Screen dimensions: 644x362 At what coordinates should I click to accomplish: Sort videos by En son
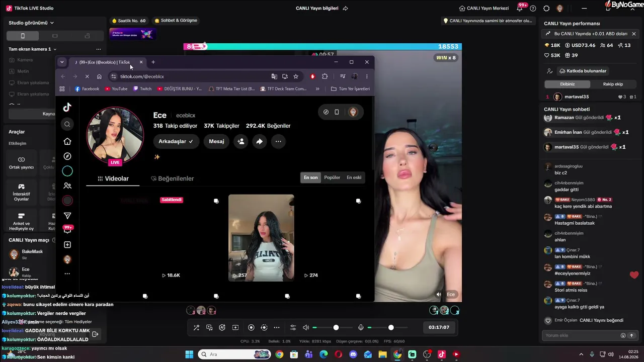(x=311, y=177)
